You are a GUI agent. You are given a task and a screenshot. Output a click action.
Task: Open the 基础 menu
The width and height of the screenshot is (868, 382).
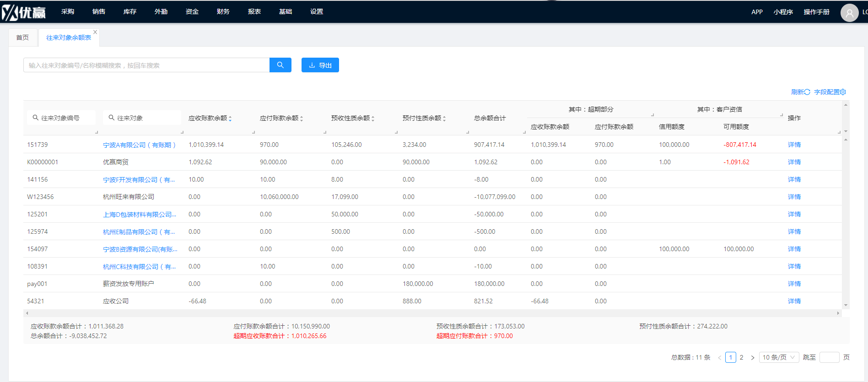(x=286, y=11)
